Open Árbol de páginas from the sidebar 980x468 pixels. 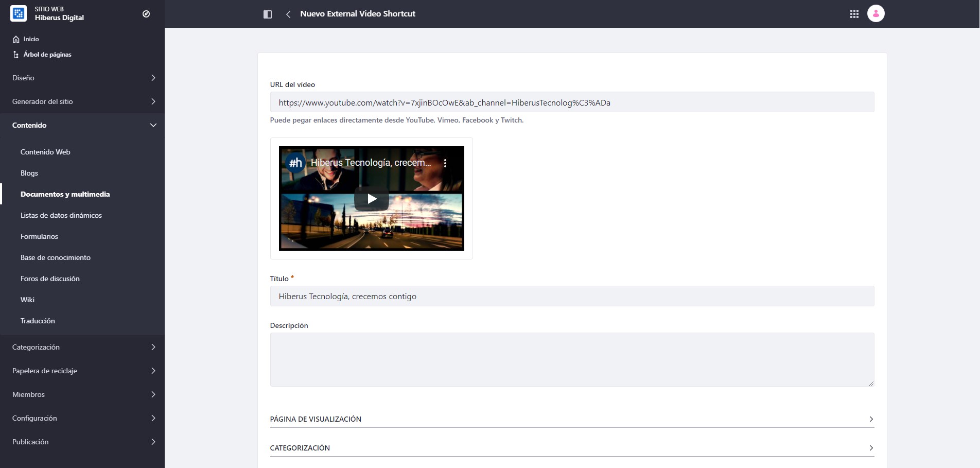click(x=47, y=54)
